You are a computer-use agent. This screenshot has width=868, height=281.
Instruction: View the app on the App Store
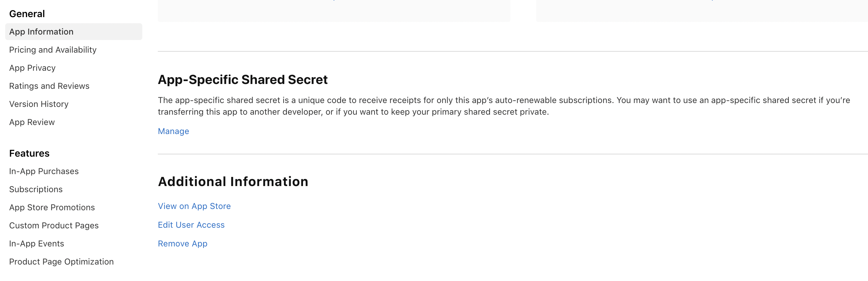coord(194,206)
